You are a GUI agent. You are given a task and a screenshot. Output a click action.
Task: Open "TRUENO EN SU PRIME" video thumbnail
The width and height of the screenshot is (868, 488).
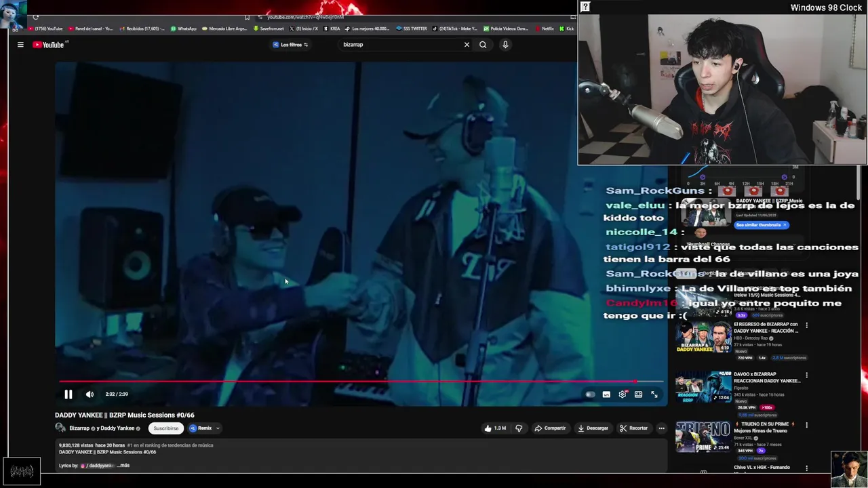[703, 437]
